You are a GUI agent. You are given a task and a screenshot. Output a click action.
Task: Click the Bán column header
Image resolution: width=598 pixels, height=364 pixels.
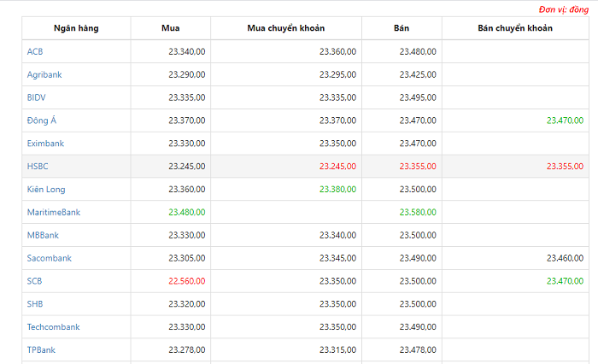pyautogui.click(x=402, y=28)
